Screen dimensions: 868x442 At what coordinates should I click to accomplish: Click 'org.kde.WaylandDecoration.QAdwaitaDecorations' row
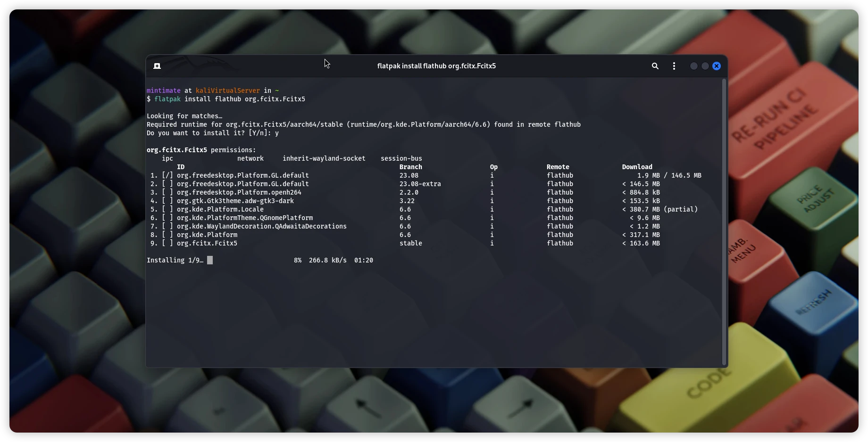(x=262, y=226)
